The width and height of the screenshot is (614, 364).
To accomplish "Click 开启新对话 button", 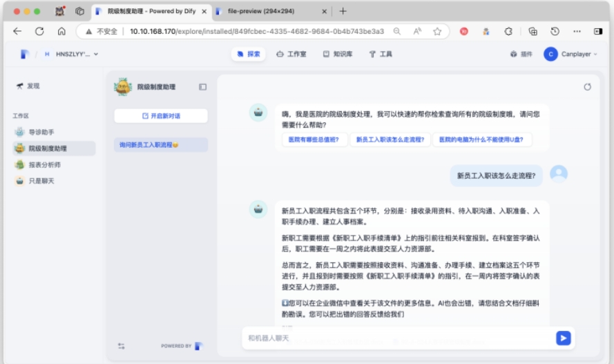I will 161,116.
